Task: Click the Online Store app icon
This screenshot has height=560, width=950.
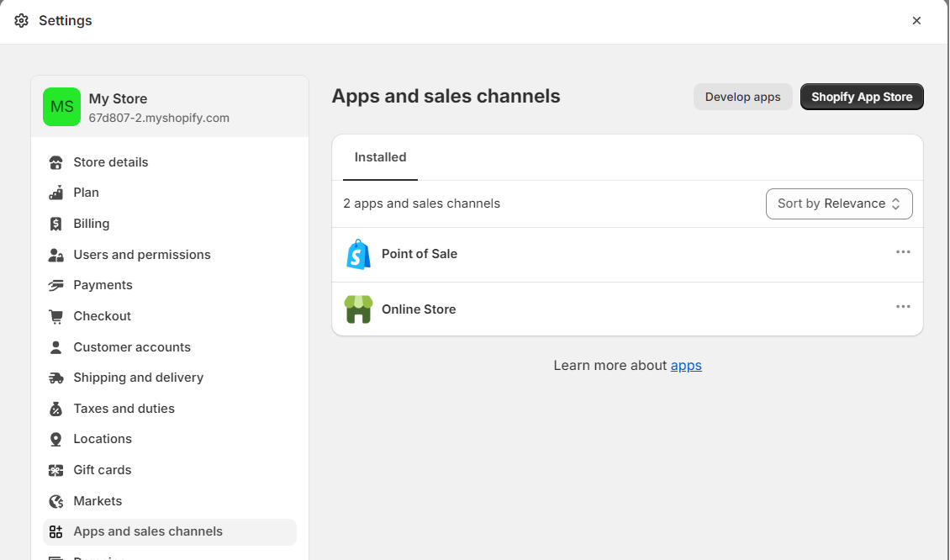Action: [358, 309]
